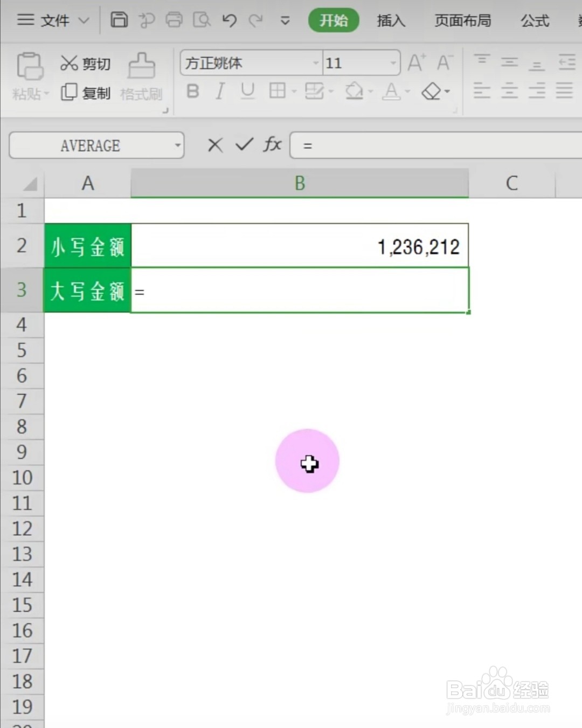Open the font settings dialog launcher
This screenshot has width=582, height=728.
[455, 110]
